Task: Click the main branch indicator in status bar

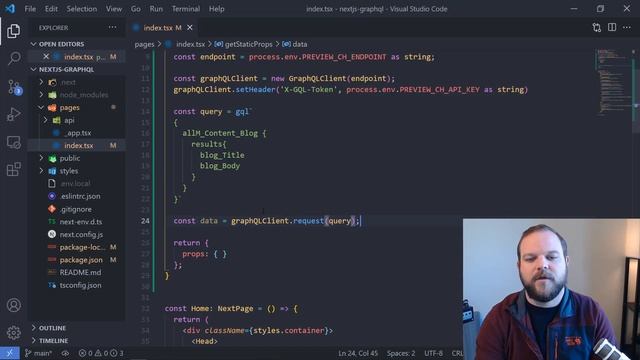Action: point(38,353)
